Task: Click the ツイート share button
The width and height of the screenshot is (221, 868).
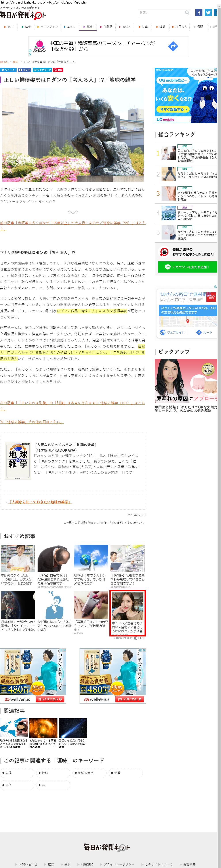Action: click(8, 70)
